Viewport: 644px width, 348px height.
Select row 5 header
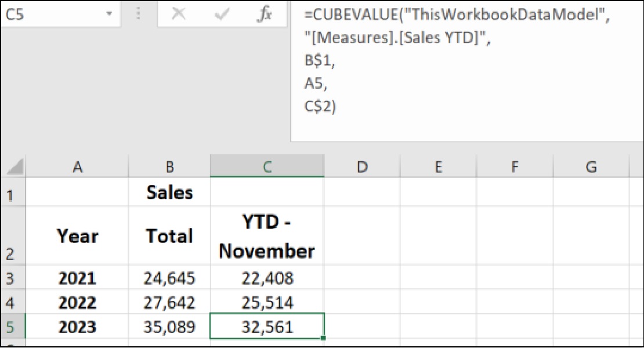[13, 327]
